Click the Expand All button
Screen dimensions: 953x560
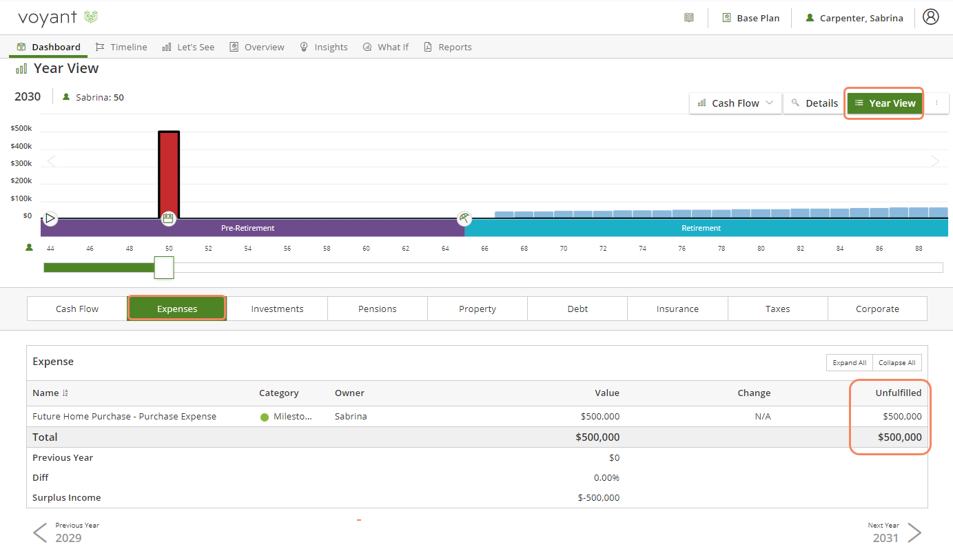pyautogui.click(x=849, y=363)
